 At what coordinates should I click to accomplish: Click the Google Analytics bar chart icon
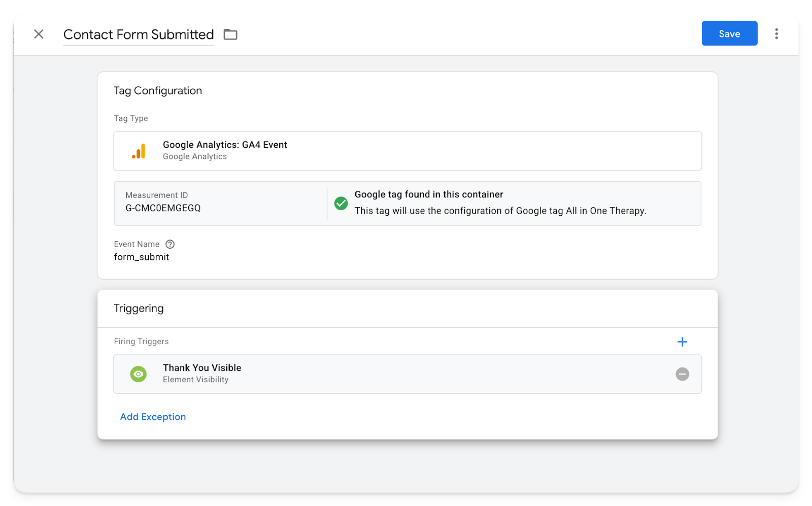point(139,151)
